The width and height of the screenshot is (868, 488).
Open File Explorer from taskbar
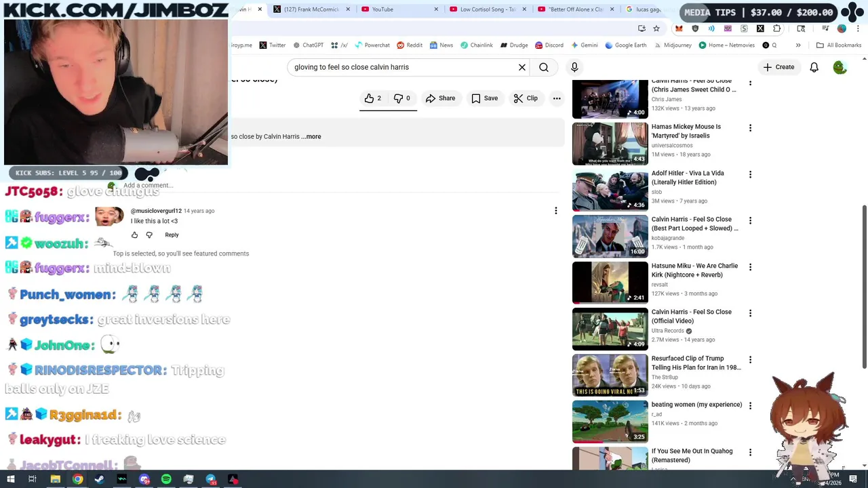pyautogui.click(x=56, y=479)
